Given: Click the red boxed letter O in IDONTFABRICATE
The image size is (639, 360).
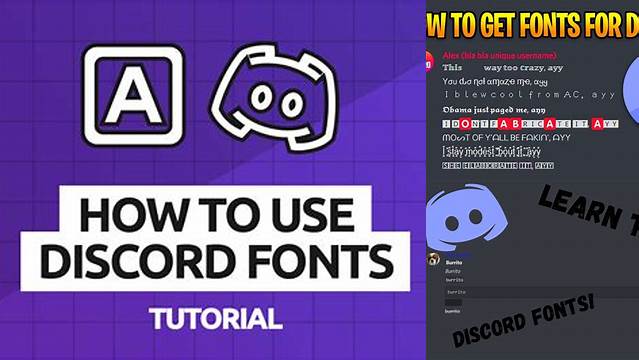Looking at the screenshot, I should coord(465,124).
